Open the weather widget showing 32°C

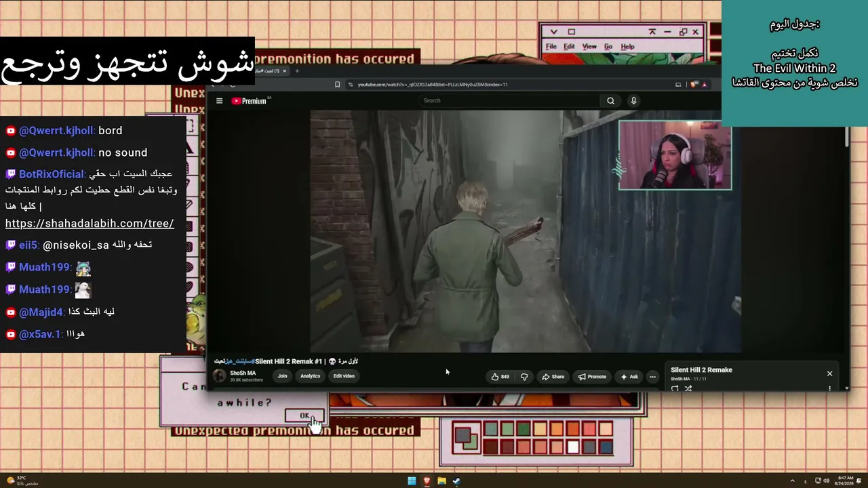tap(22, 481)
